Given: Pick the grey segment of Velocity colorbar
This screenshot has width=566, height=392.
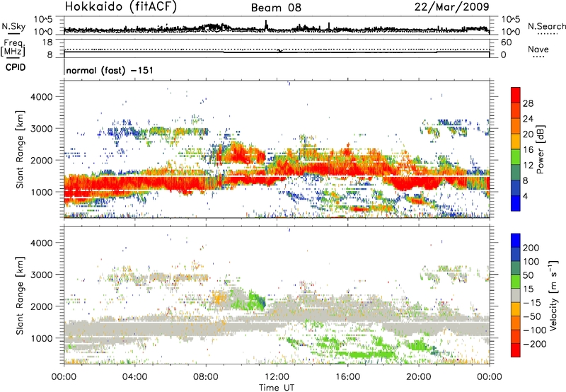Looking at the screenshot, I should 516,295.
